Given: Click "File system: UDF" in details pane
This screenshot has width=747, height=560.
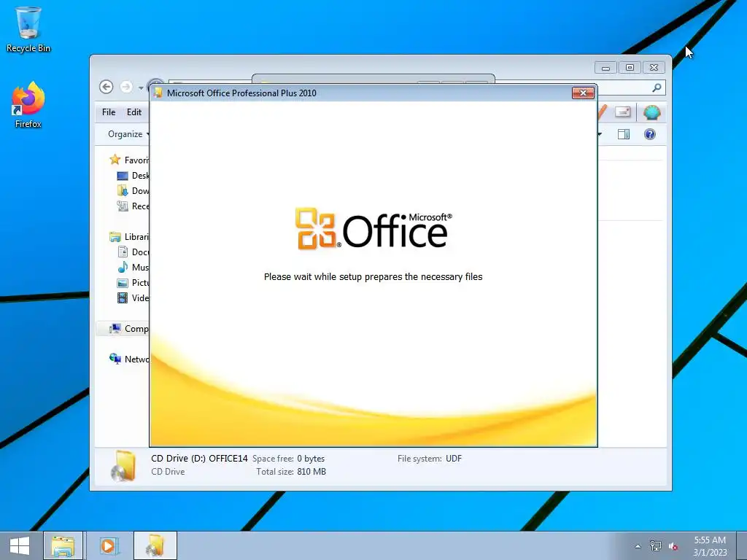Looking at the screenshot, I should [x=430, y=459].
